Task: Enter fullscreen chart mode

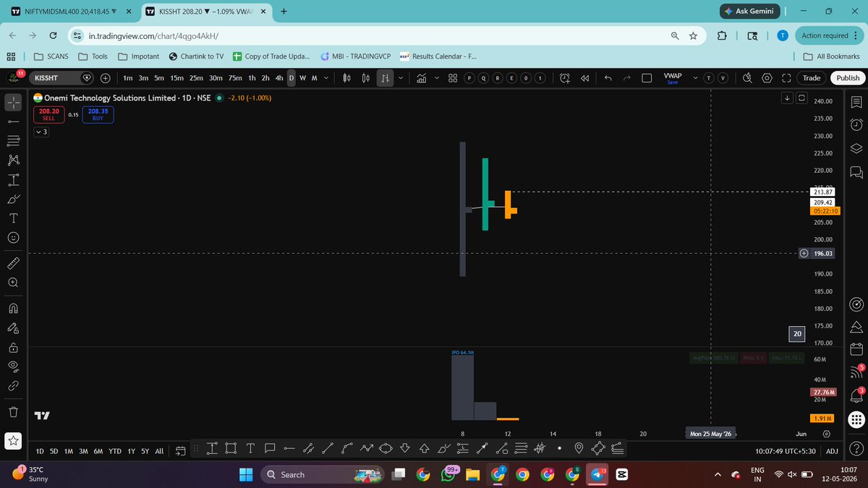Action: coord(787,78)
